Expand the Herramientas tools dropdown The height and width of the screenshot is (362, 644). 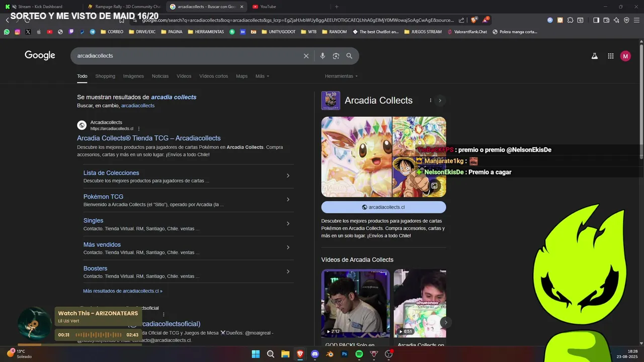coord(341,76)
